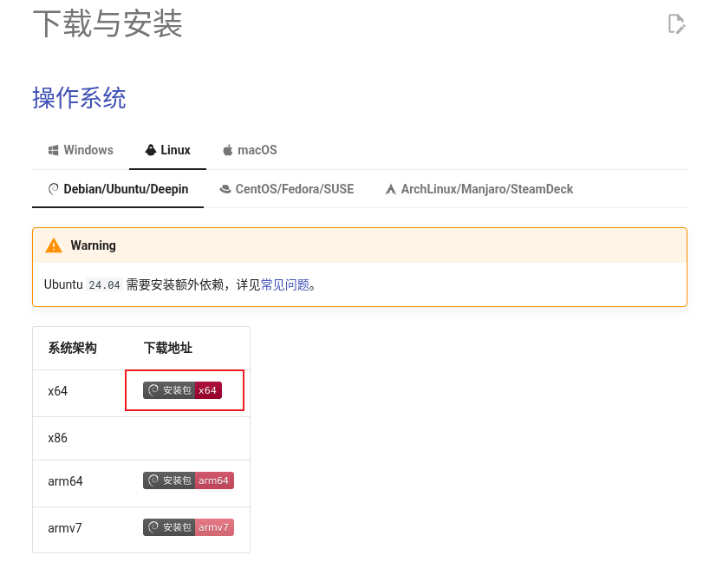Click the Windows logo icon
Viewport: 710px width, 588px height.
click(54, 150)
